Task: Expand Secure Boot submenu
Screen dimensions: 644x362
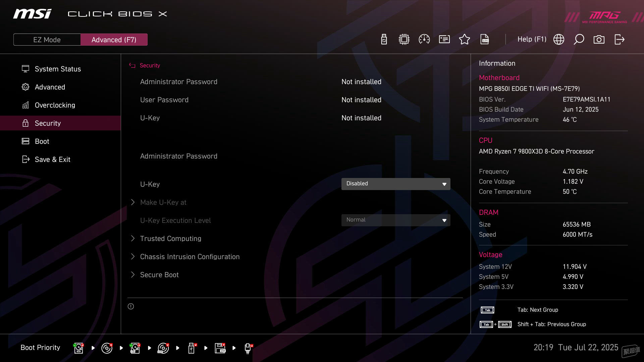Action: pyautogui.click(x=159, y=275)
